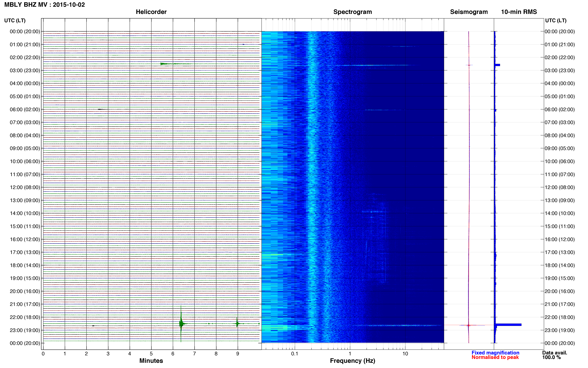Click the right 19:00 (15:00) time label

pyautogui.click(x=560, y=278)
